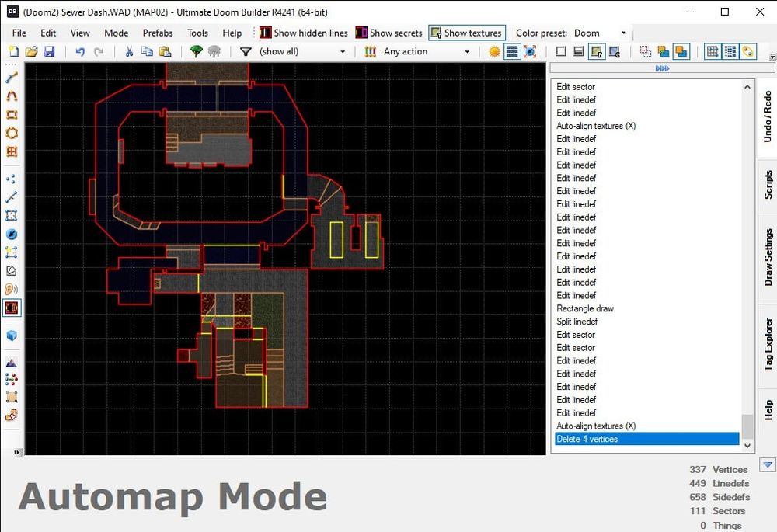Click the scissors Cut icon
The height and width of the screenshot is (532, 777).
[129, 51]
